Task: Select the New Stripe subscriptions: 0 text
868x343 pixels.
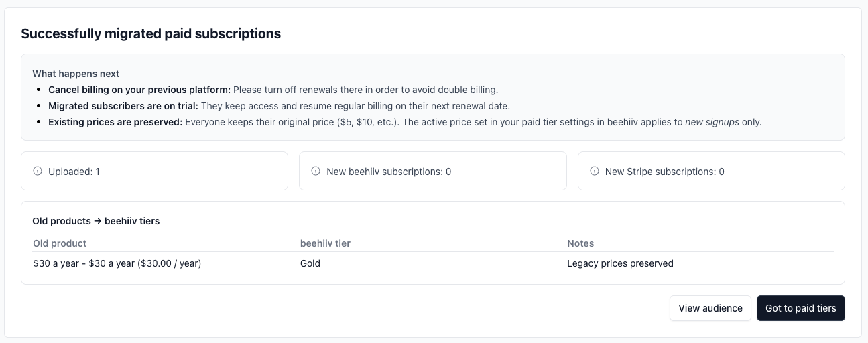Action: coord(664,171)
